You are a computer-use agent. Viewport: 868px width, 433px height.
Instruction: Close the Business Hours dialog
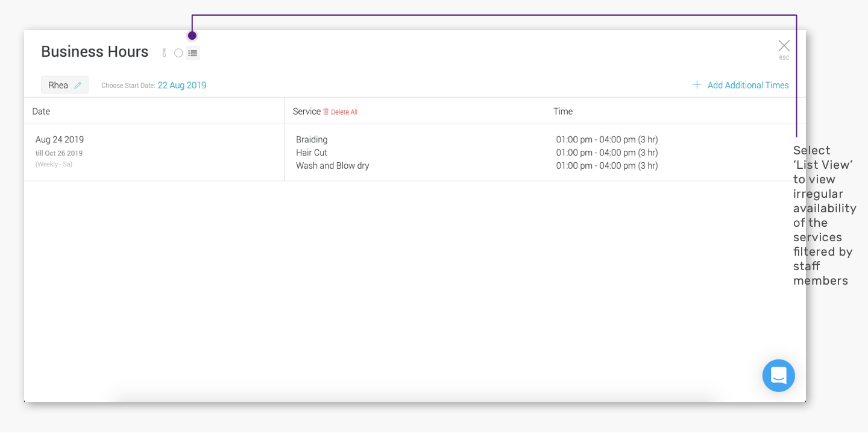pos(784,46)
